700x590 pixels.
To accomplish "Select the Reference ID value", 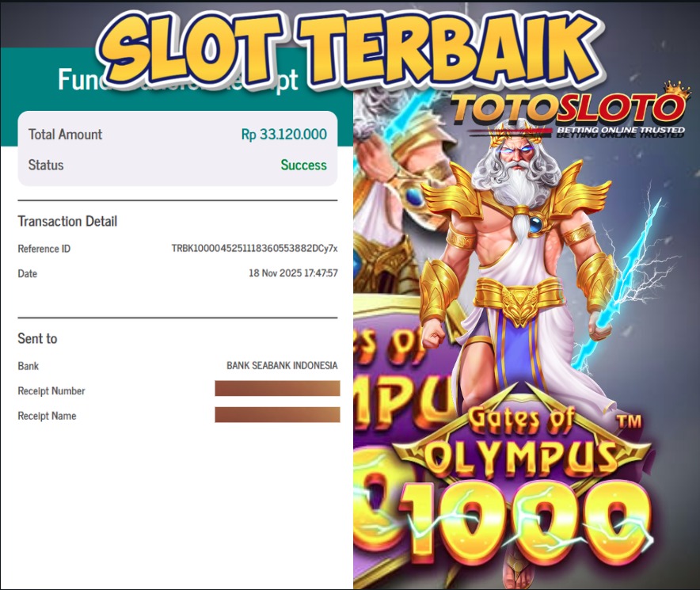I will [x=254, y=248].
